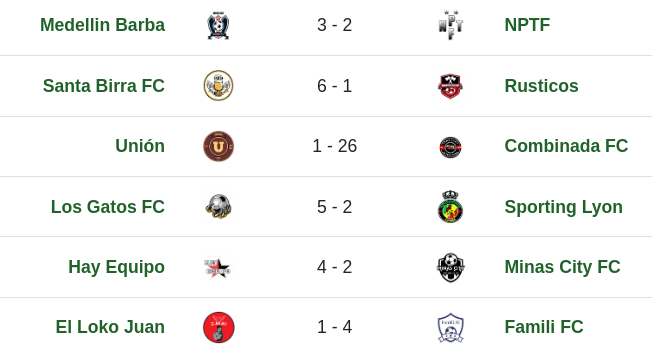Viewport: 652px width, 360px height.
Task: Visit the Santa Birra FC team page
Action: [x=104, y=86]
